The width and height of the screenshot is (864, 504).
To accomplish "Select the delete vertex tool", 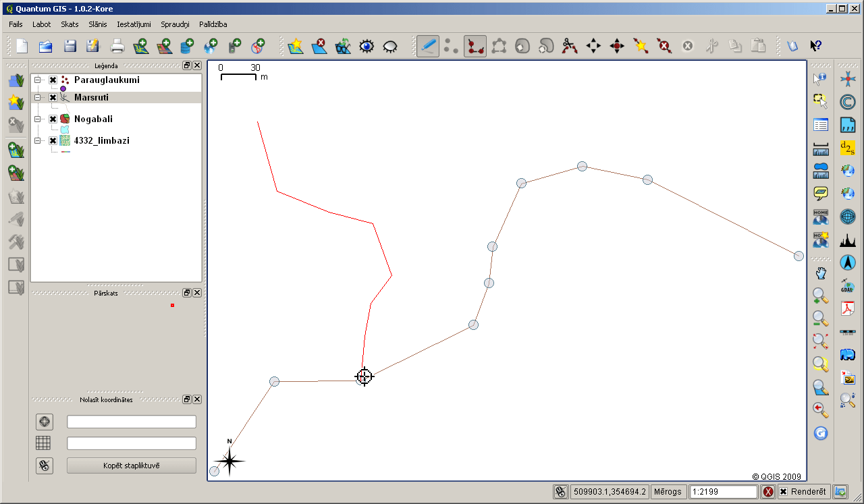I will [x=664, y=46].
